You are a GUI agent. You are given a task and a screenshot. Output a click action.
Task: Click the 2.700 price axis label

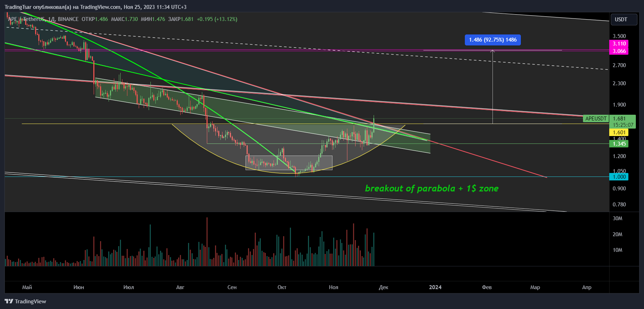619,65
